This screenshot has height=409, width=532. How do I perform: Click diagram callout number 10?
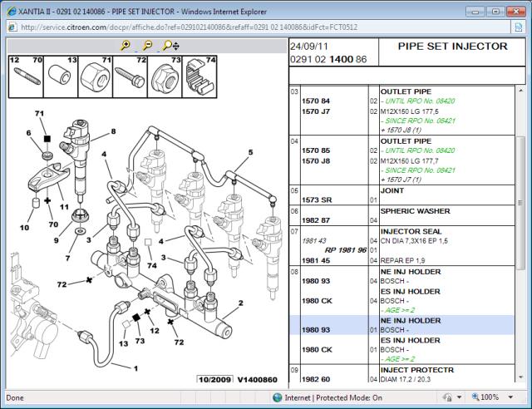pyautogui.click(x=24, y=228)
